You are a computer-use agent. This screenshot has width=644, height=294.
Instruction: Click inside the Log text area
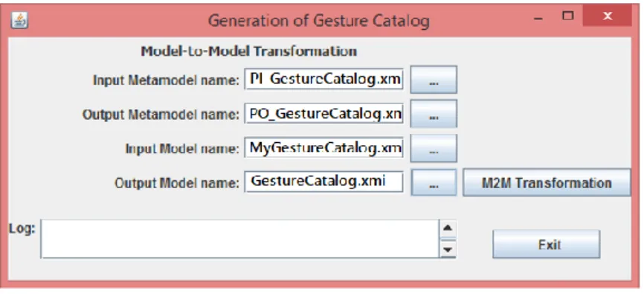pos(240,239)
